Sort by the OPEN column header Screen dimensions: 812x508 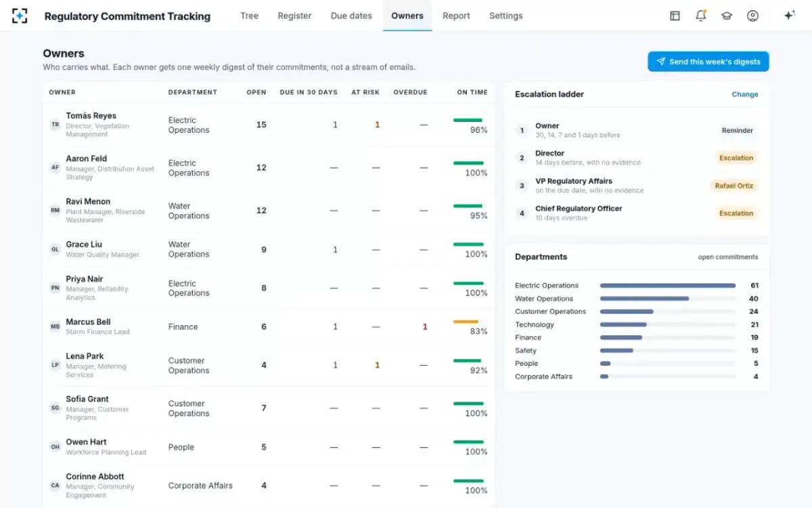click(256, 92)
